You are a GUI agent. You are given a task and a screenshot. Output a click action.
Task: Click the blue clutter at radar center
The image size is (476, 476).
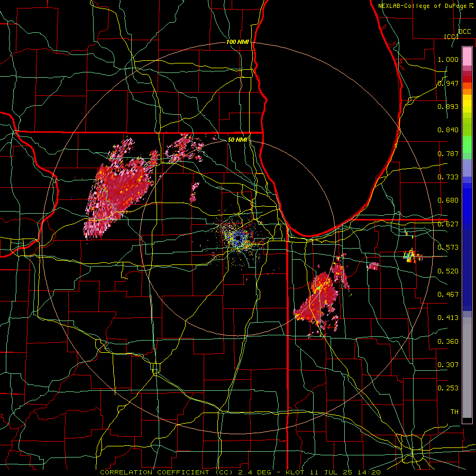[x=239, y=239]
